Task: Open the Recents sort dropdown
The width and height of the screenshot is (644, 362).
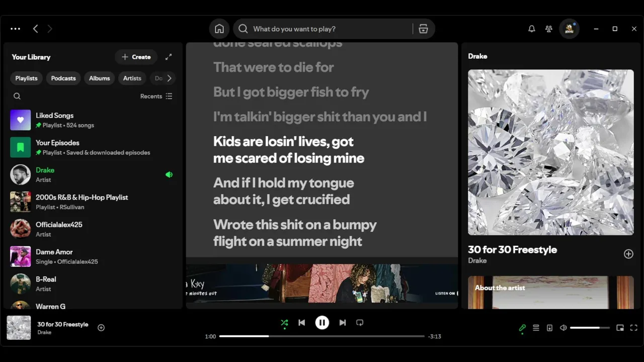Action: 156,96
